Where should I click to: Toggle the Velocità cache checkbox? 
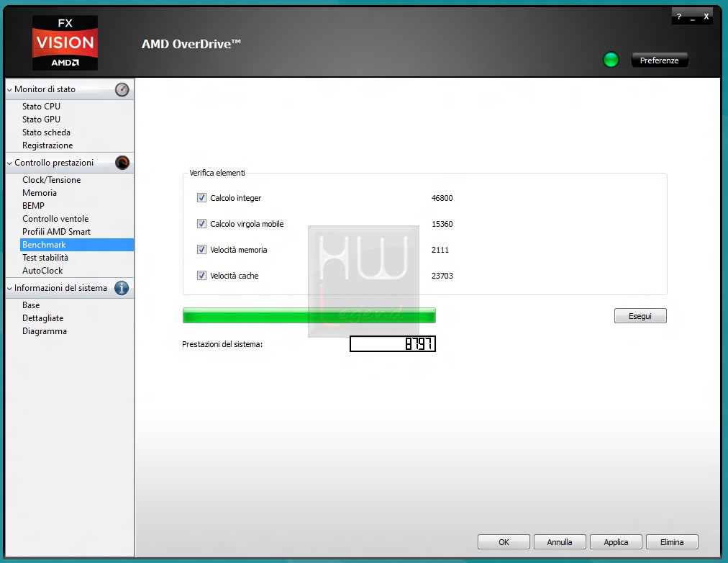(201, 276)
